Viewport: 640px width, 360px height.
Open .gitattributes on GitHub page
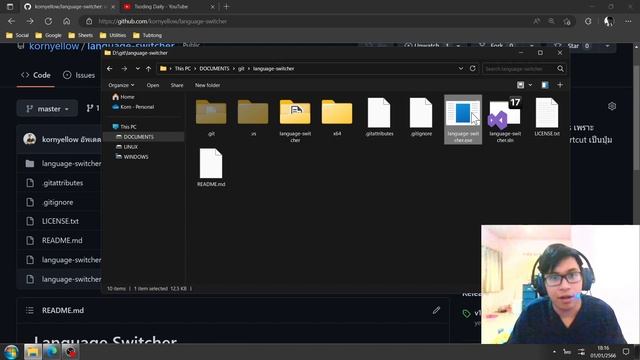pyautogui.click(x=62, y=183)
